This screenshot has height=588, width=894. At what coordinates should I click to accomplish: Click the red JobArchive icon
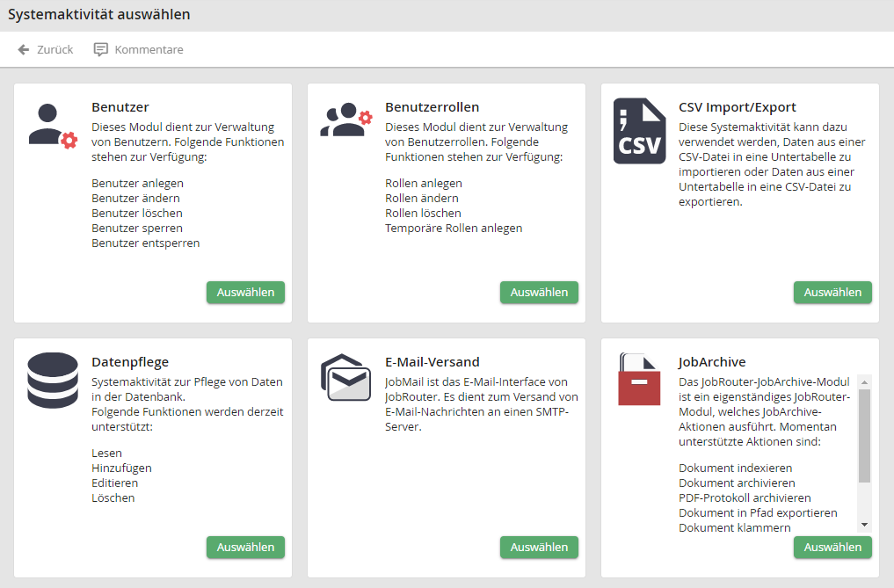click(x=639, y=380)
